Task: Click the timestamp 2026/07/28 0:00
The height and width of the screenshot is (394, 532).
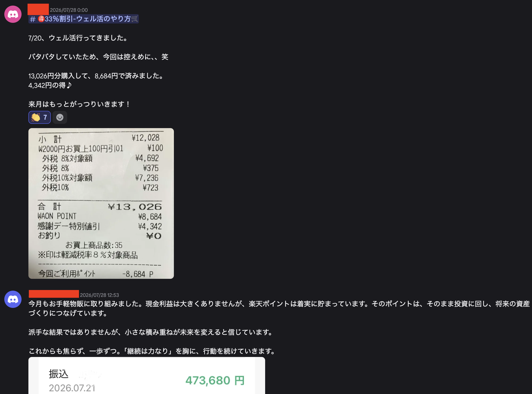Action: tap(69, 10)
